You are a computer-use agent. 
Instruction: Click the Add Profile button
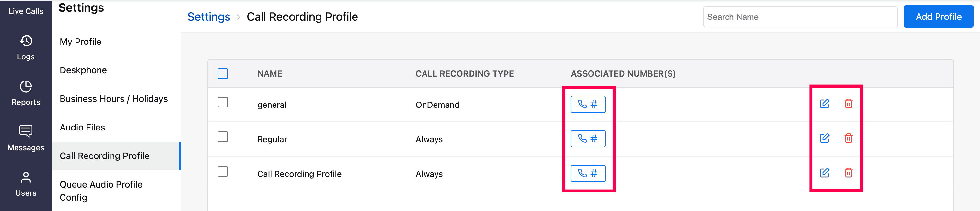(x=938, y=17)
